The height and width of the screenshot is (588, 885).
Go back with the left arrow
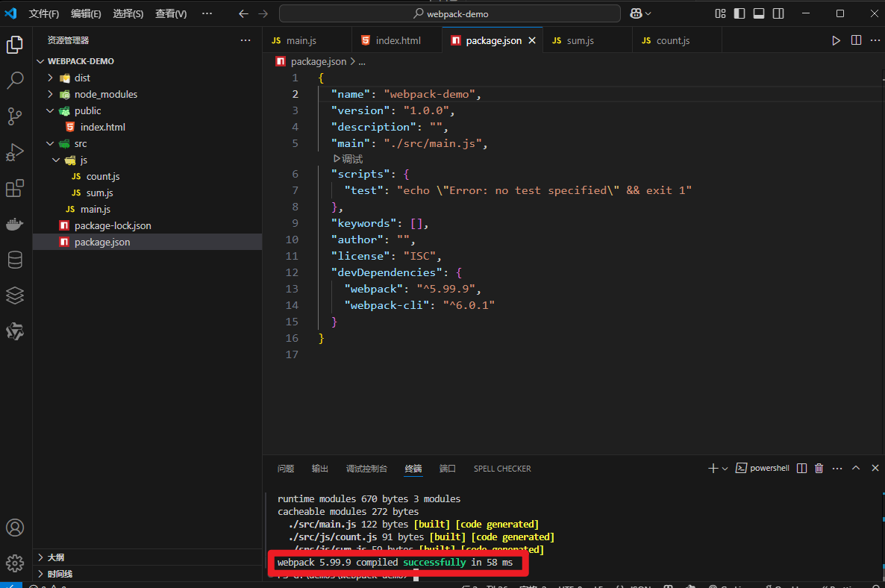[243, 13]
